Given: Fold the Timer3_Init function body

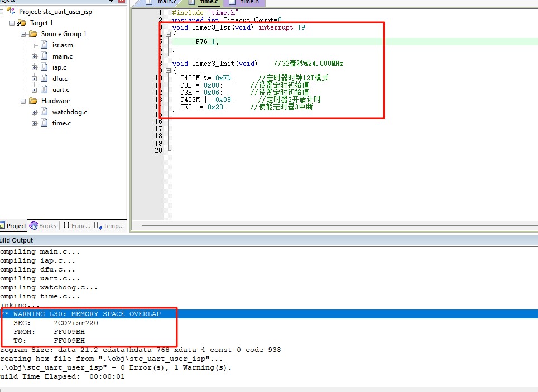Looking at the screenshot, I should (168, 71).
